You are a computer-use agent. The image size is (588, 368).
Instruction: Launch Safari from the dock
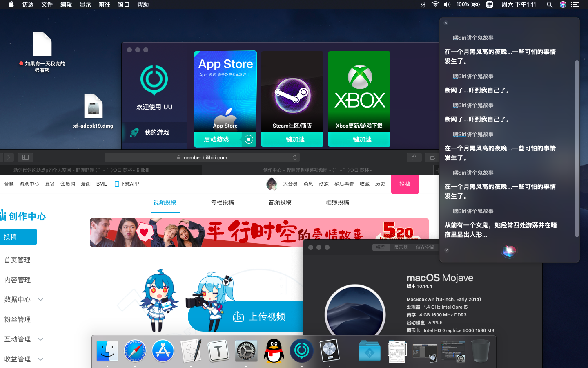[135, 351]
